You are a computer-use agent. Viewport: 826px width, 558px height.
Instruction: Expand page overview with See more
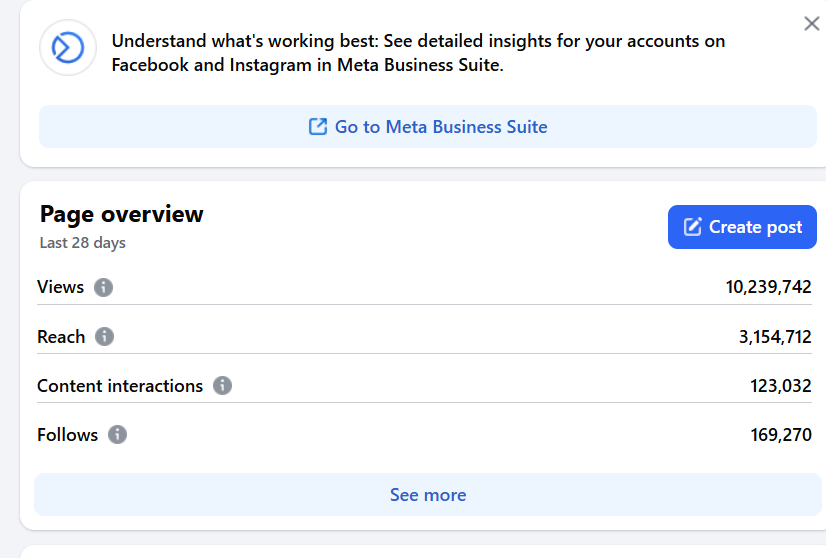pos(428,495)
